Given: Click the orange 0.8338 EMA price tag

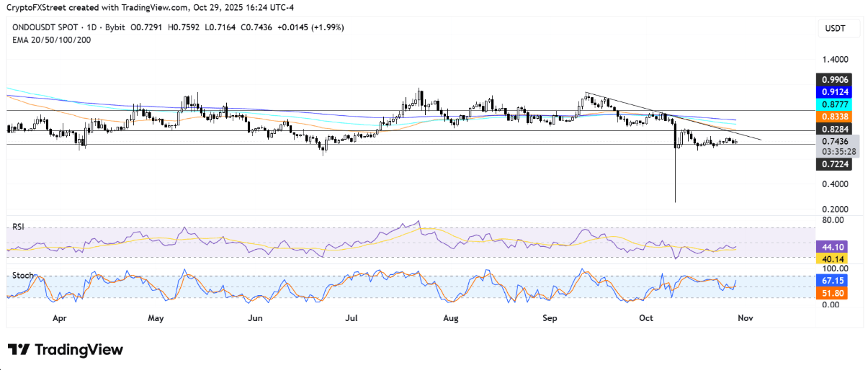Looking at the screenshot, I should 833,117.
